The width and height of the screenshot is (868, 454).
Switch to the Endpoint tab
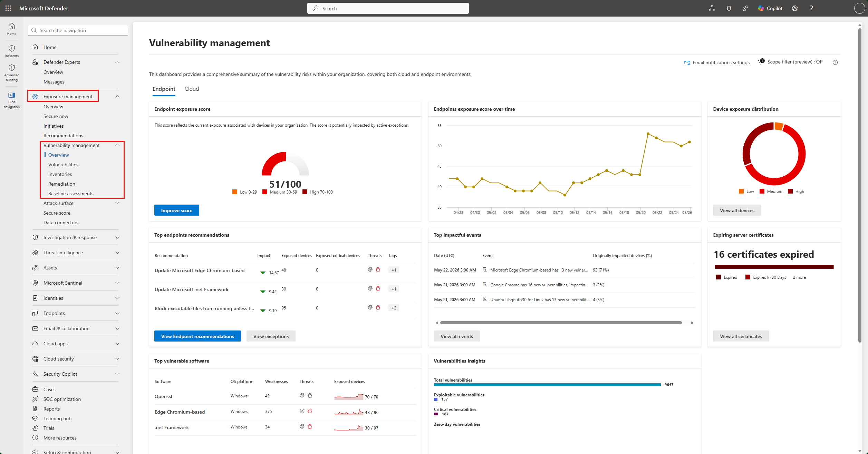pyautogui.click(x=164, y=89)
